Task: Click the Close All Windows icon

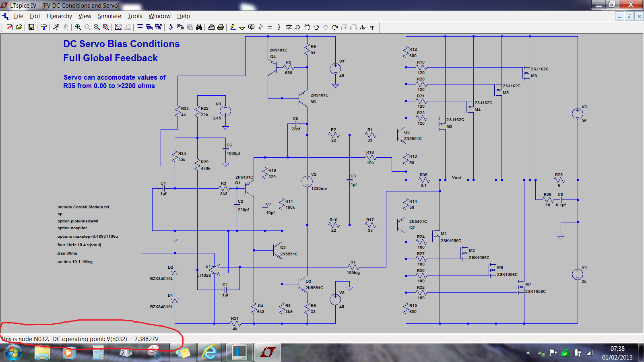Action: coord(159,27)
